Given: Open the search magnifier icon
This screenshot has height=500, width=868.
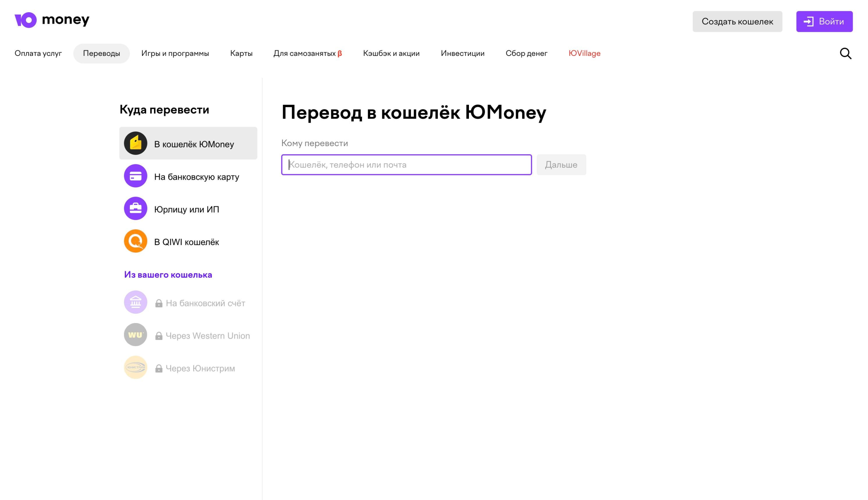Looking at the screenshot, I should coord(845,53).
